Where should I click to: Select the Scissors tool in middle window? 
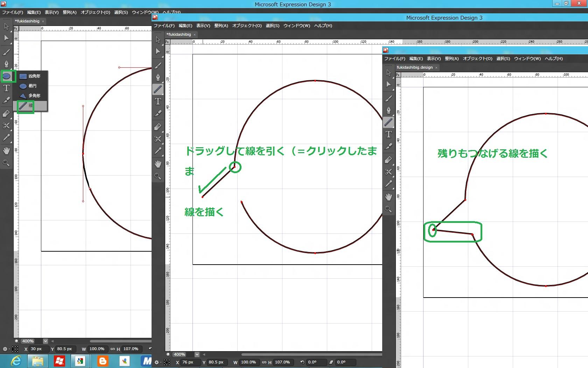(x=158, y=139)
